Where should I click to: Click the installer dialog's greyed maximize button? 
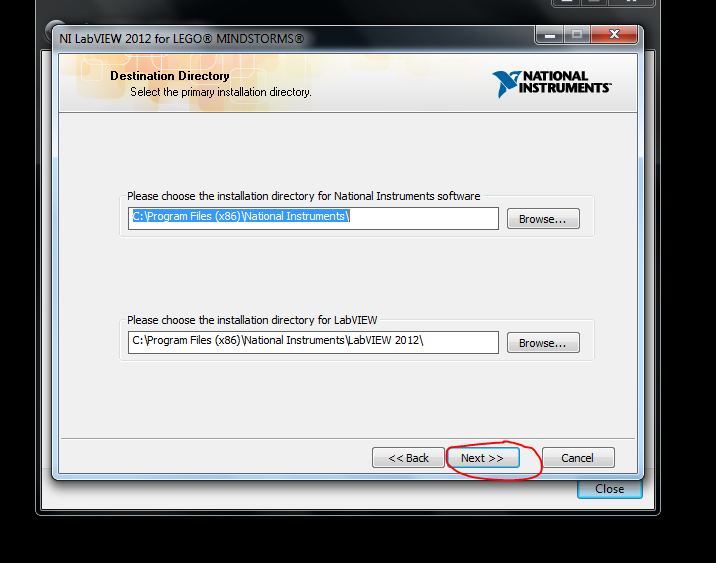click(x=577, y=34)
